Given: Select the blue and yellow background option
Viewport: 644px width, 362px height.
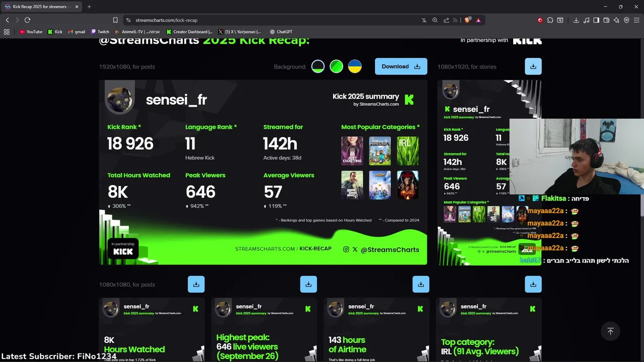Looking at the screenshot, I should click(355, 66).
